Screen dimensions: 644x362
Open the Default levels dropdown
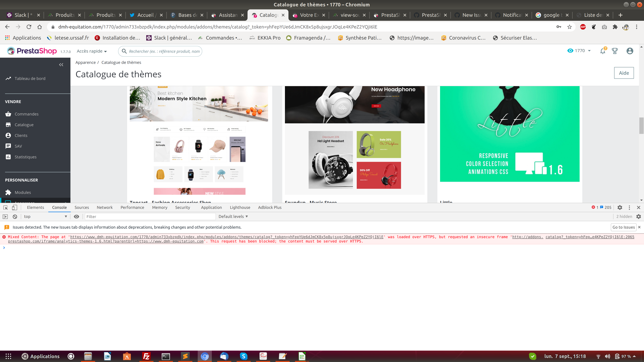tap(233, 217)
